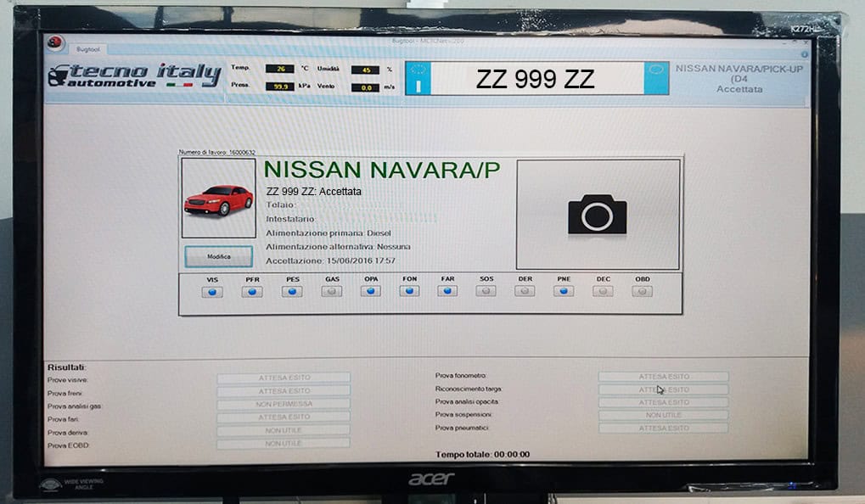Toggle the SOS test indicator
This screenshot has height=504, width=865.
(x=486, y=290)
